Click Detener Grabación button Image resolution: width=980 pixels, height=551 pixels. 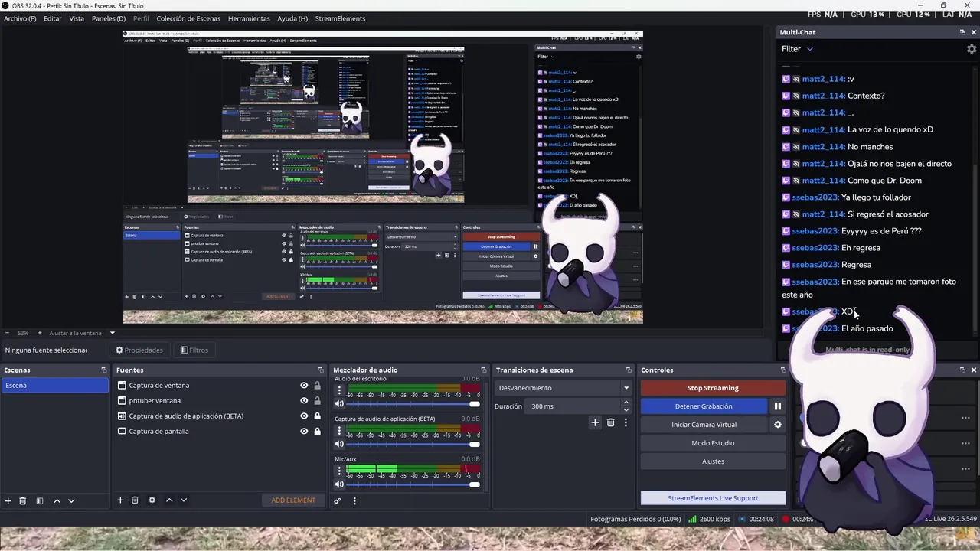[704, 406]
